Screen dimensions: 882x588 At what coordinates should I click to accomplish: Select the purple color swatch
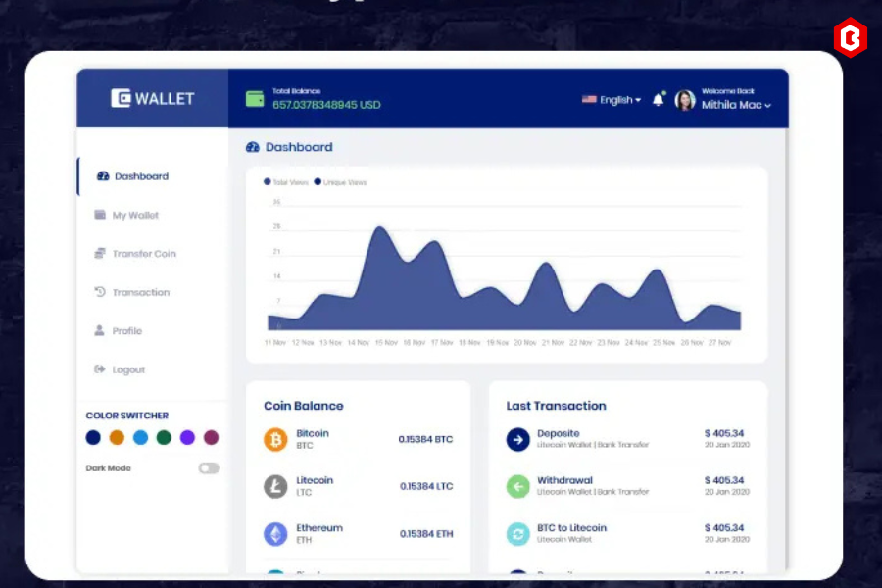187,437
